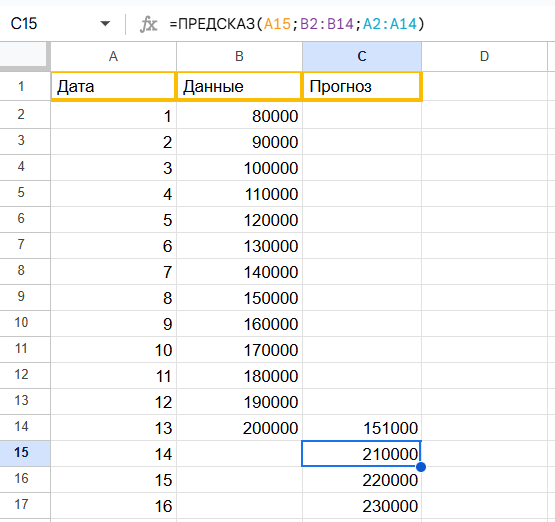The width and height of the screenshot is (555, 522).
Task: Select row 8 header
Action: [x=21, y=271]
